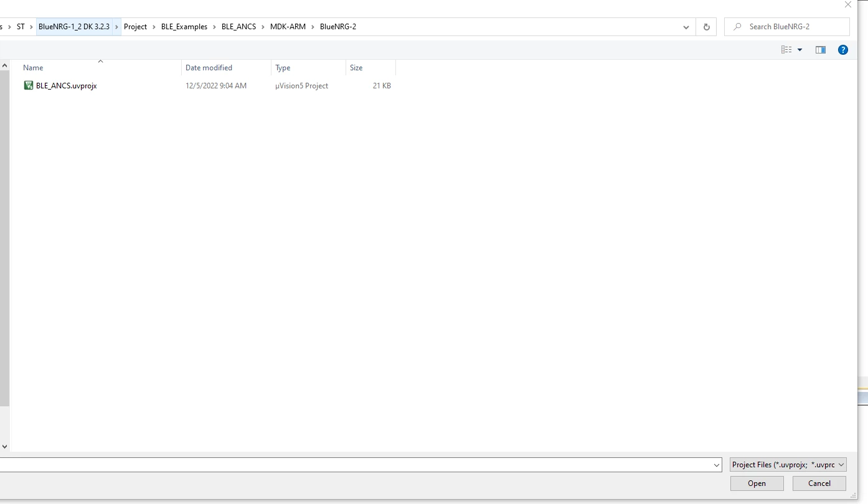The height and width of the screenshot is (504, 868).
Task: Close the file open dialog
Action: pyautogui.click(x=847, y=4)
